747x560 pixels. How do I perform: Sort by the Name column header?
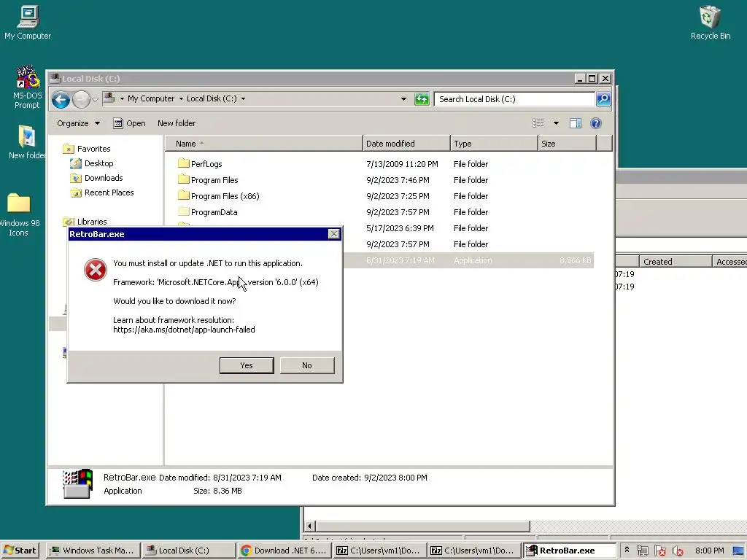click(x=263, y=144)
